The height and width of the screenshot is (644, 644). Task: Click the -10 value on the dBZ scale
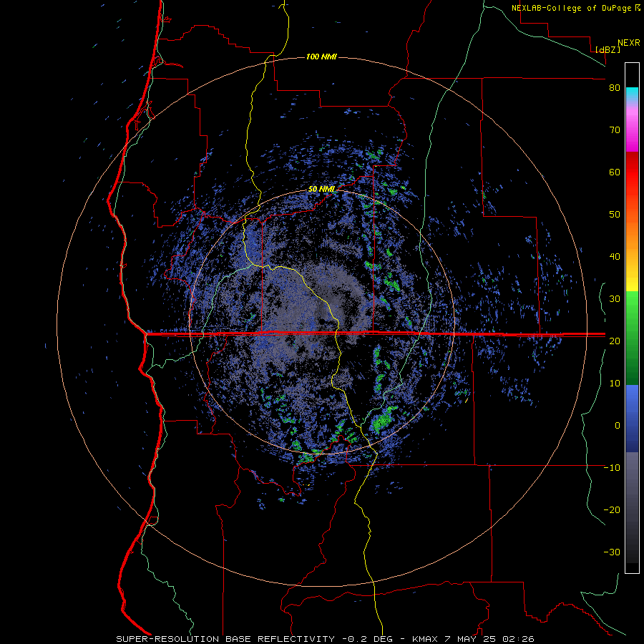pyautogui.click(x=612, y=468)
